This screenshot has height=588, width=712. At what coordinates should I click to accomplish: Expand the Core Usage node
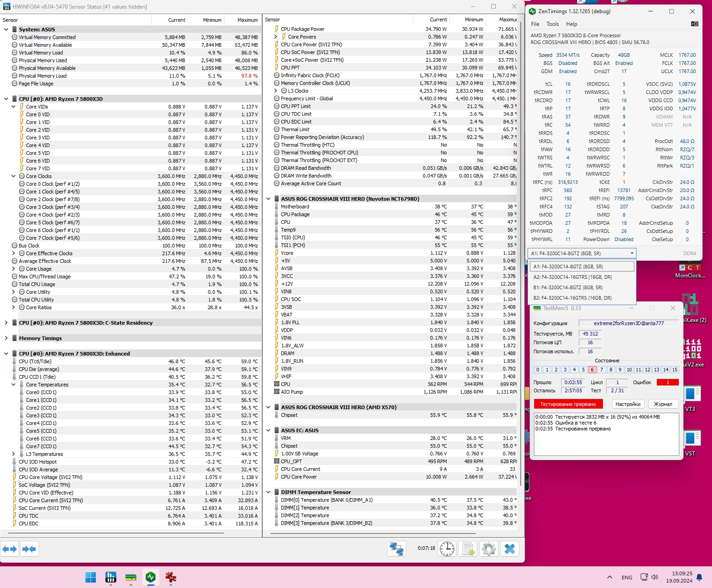[x=13, y=269]
